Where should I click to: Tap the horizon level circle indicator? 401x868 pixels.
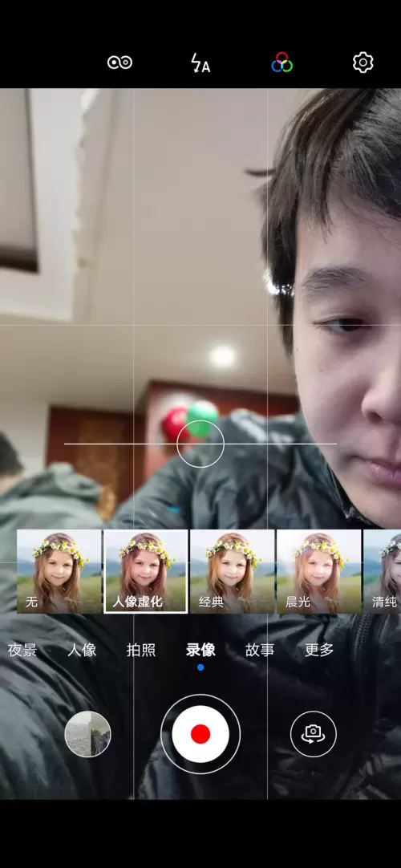tap(200, 444)
